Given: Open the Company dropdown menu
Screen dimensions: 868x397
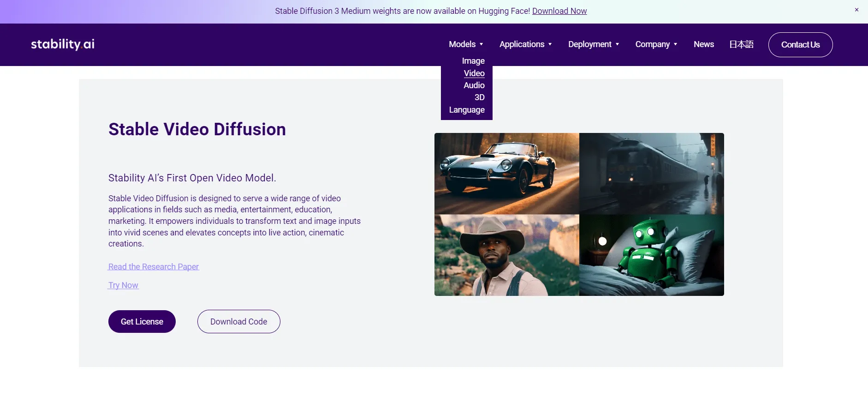Looking at the screenshot, I should pos(656,44).
